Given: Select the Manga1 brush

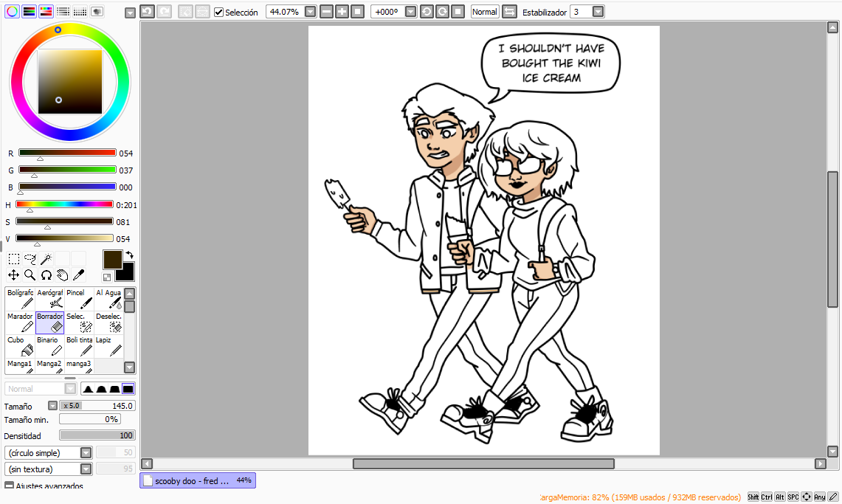Looking at the screenshot, I should click(x=20, y=366).
